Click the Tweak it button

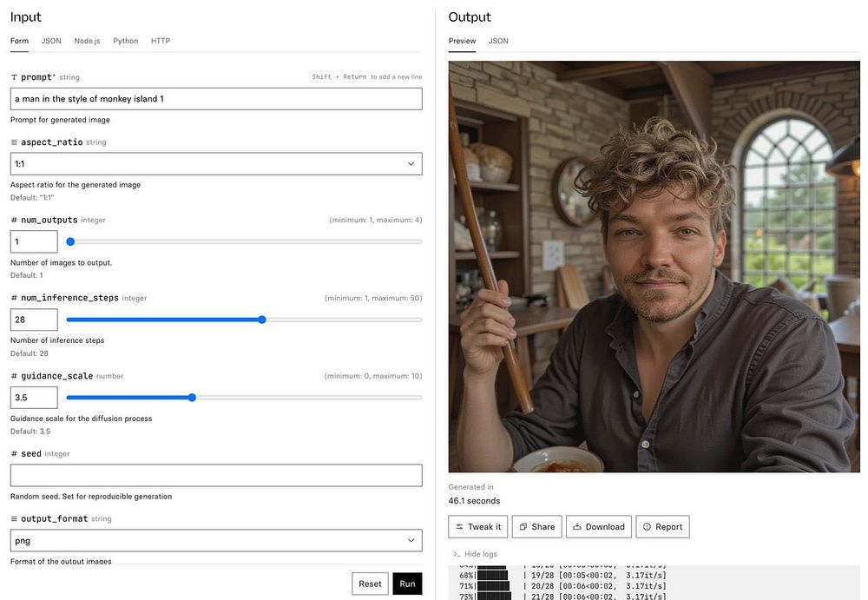click(x=478, y=527)
